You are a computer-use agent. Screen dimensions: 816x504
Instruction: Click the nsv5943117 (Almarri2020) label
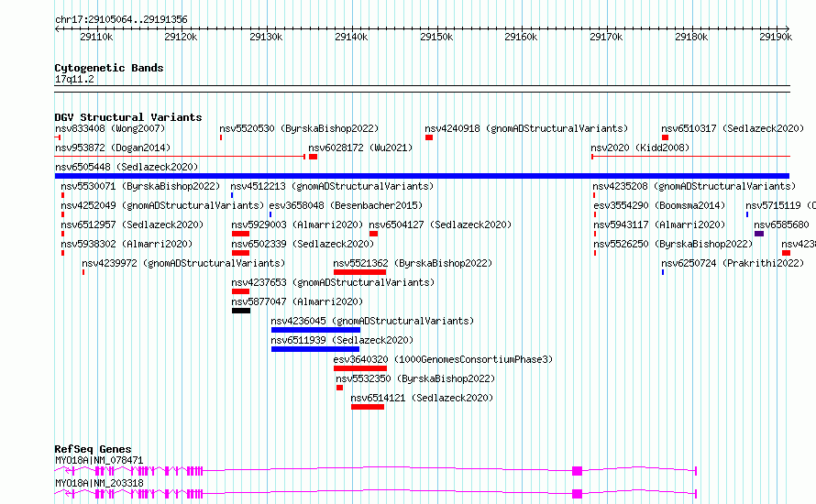659,225
